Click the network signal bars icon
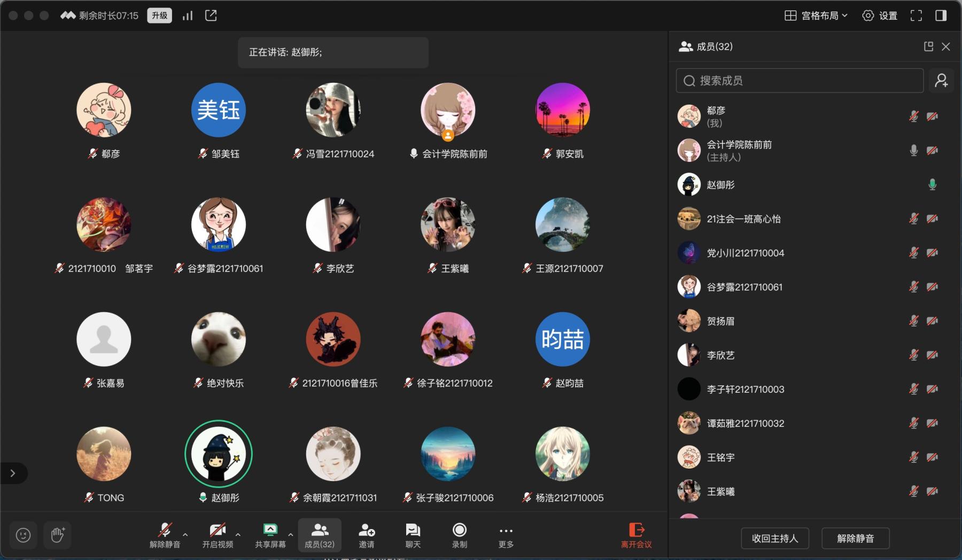The image size is (962, 560). pyautogui.click(x=187, y=15)
